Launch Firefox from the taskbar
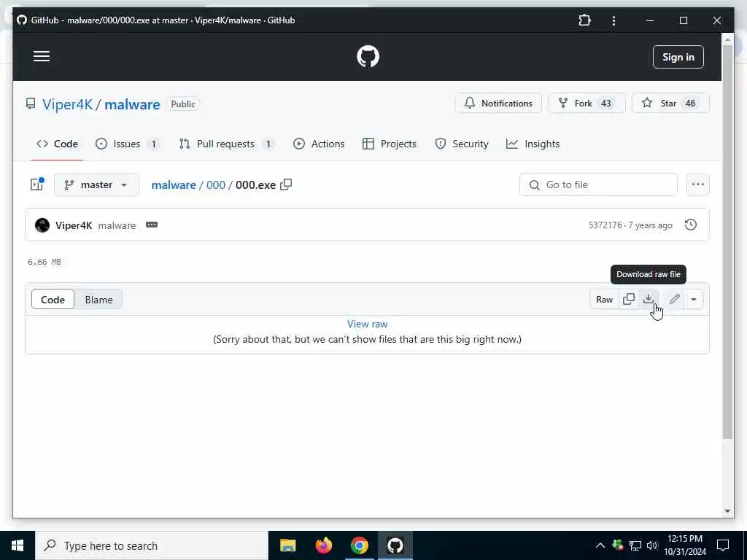 point(323,545)
